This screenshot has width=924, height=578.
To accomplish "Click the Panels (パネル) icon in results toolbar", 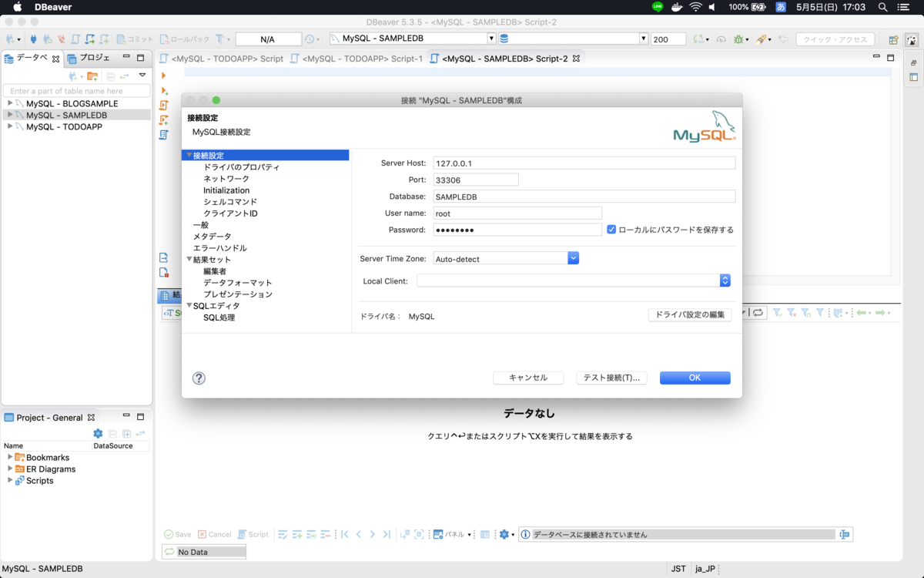I will (x=438, y=534).
